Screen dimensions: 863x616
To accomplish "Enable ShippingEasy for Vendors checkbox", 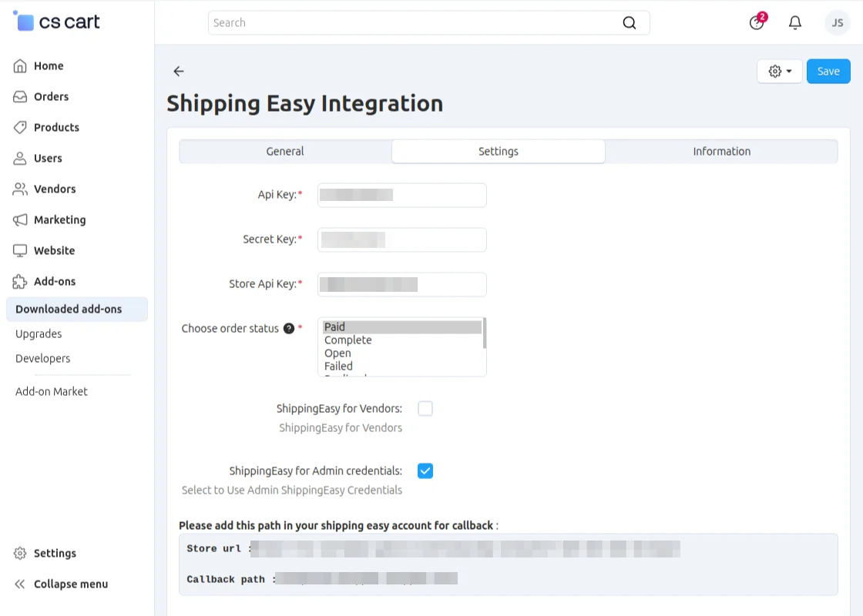I will (425, 409).
